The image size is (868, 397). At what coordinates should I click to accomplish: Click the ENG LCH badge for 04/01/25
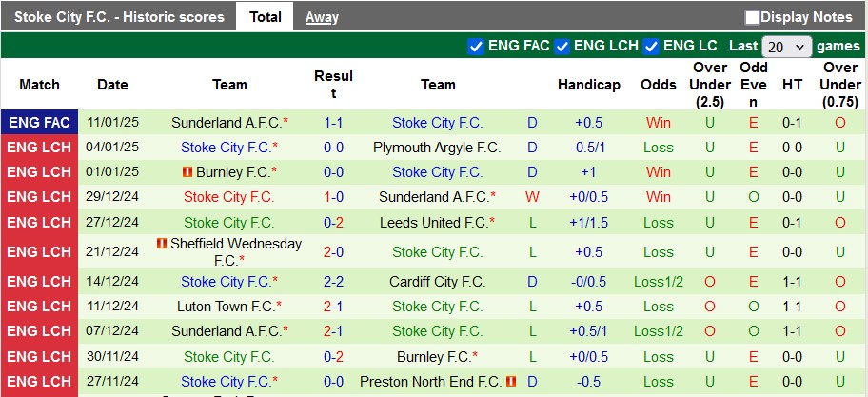pos(39,148)
